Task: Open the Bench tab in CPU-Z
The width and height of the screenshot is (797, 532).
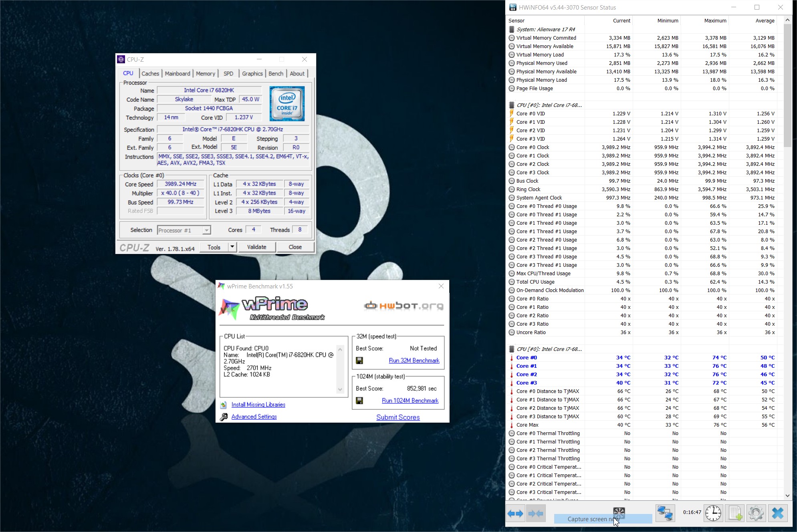Action: coord(276,74)
